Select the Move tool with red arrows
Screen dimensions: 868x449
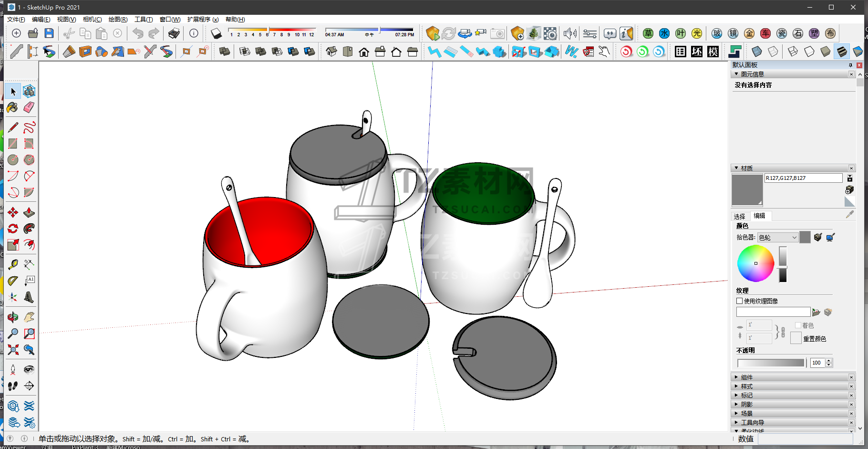tap(13, 212)
